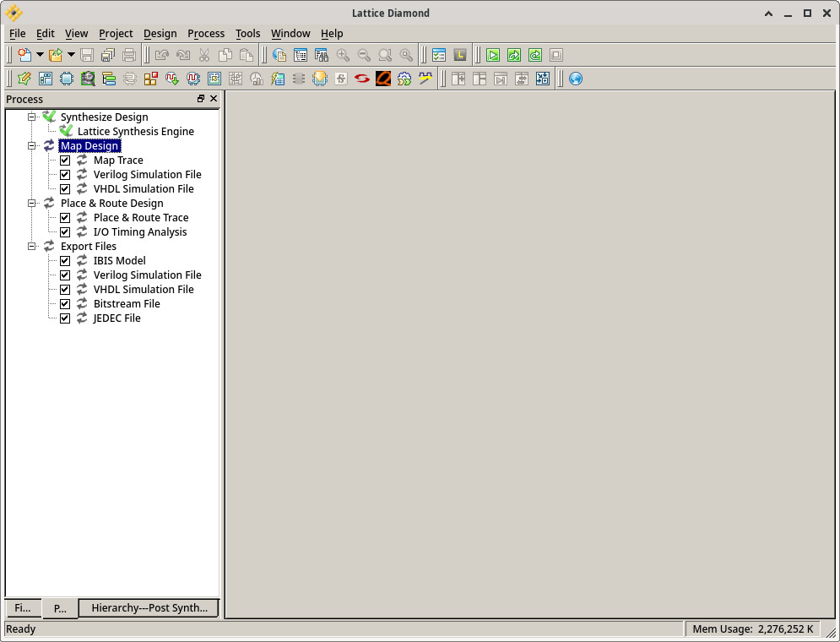This screenshot has height=642, width=840.
Task: Click the blue window-arrange icon
Action: (543, 79)
